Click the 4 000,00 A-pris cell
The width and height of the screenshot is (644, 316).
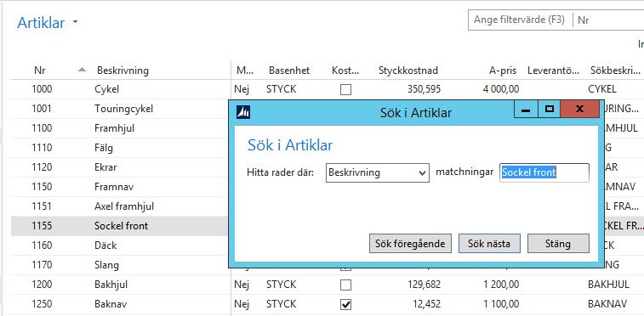pyautogui.click(x=501, y=89)
